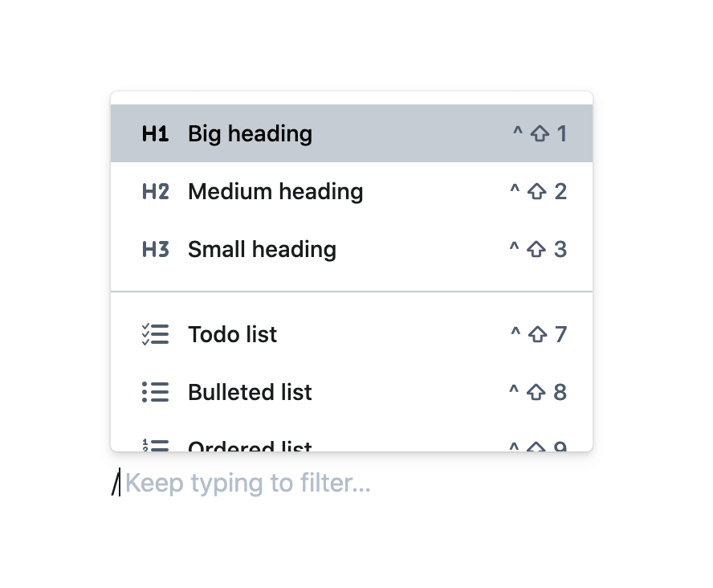This screenshot has height=588, width=713.
Task: Click the H1 icon for Big heading
Action: click(155, 134)
